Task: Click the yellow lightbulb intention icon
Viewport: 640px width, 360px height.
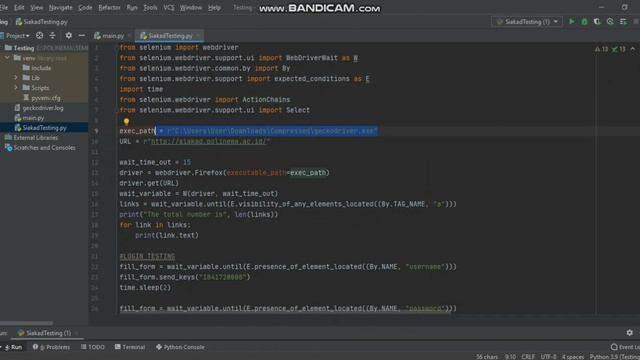Action: click(126, 121)
